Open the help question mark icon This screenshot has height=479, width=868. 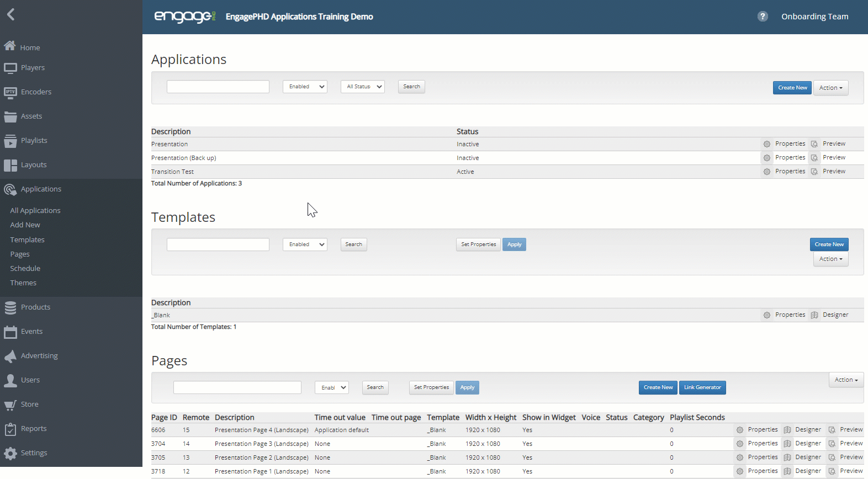(x=763, y=17)
